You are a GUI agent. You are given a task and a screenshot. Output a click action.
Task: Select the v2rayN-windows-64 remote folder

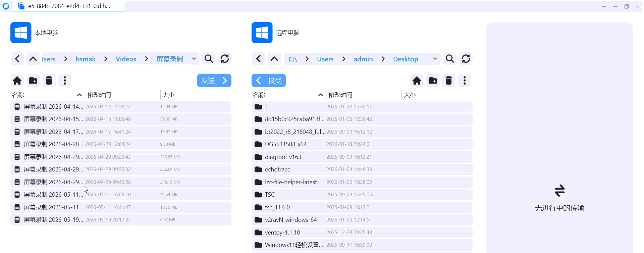(362, 220)
